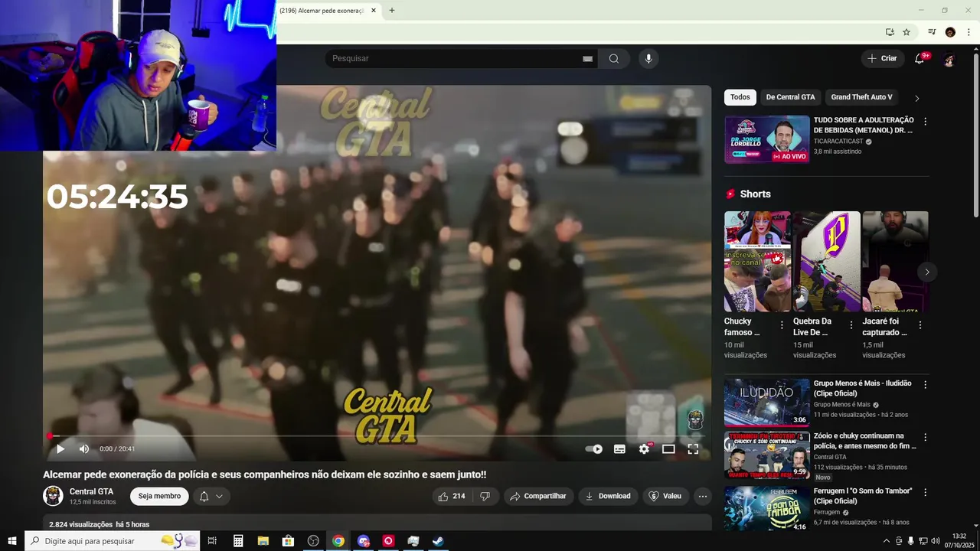Click the 'Seja membro' button
The height and width of the screenshot is (551, 980).
point(159,496)
